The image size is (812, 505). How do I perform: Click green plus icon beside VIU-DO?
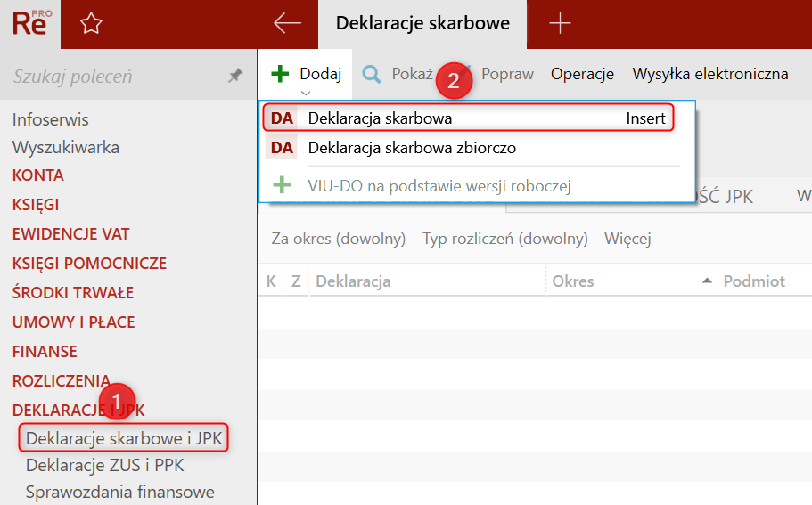tap(282, 184)
